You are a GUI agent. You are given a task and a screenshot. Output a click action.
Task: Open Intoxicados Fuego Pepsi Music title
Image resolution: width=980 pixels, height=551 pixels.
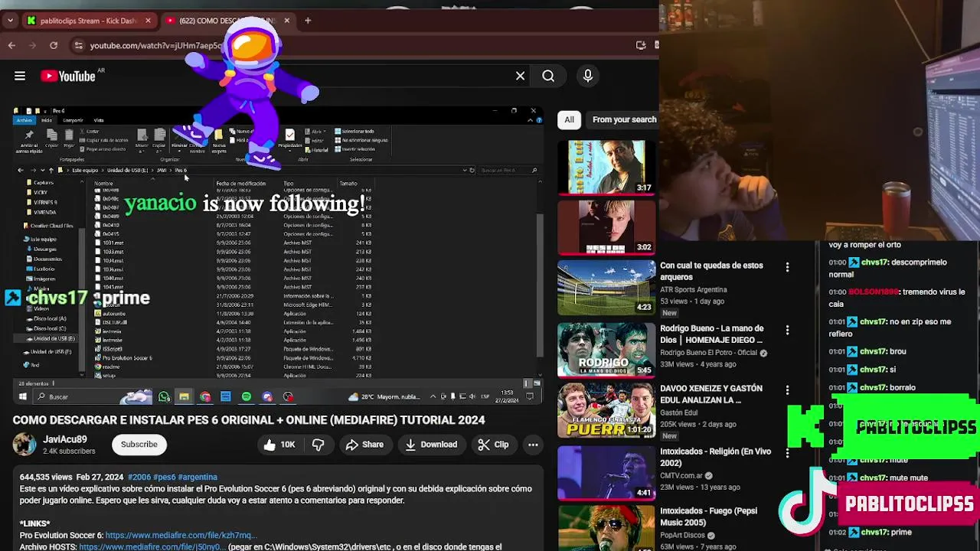click(708, 517)
